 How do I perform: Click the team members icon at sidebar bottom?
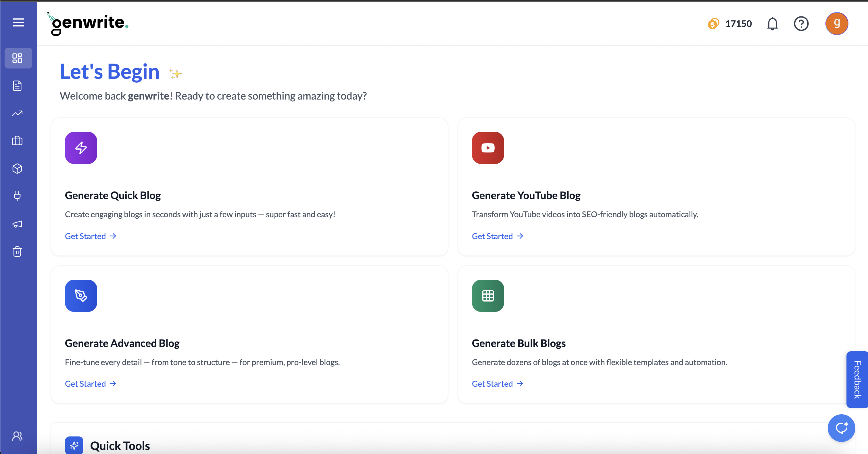click(x=17, y=436)
